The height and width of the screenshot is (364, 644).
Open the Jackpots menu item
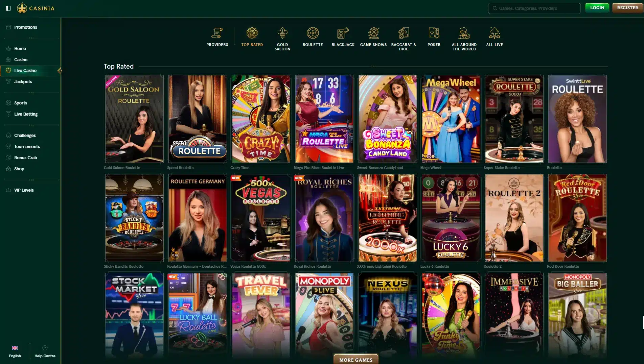tap(23, 81)
